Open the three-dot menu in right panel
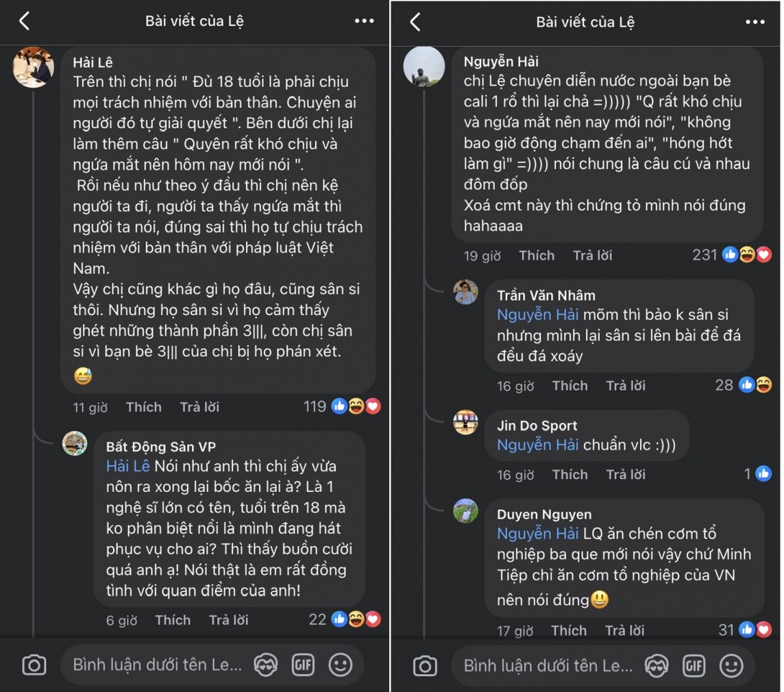Viewport: 784px width, 692px height. click(x=755, y=21)
